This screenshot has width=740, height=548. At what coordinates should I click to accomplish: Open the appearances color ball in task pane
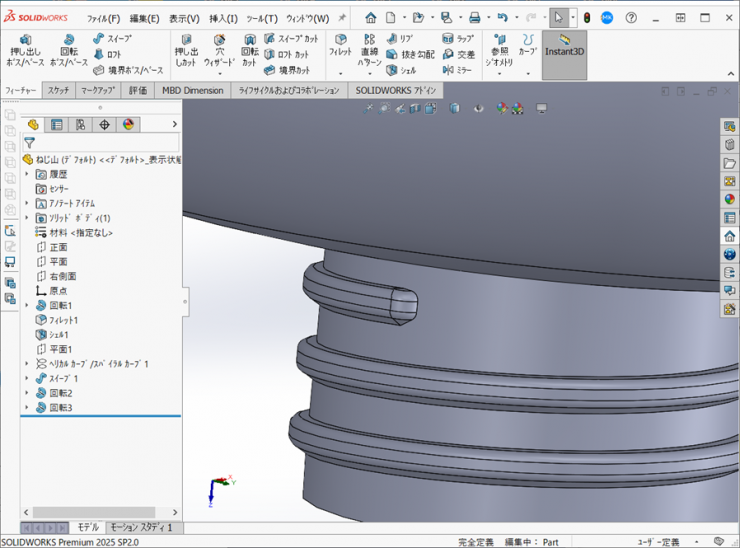[730, 199]
